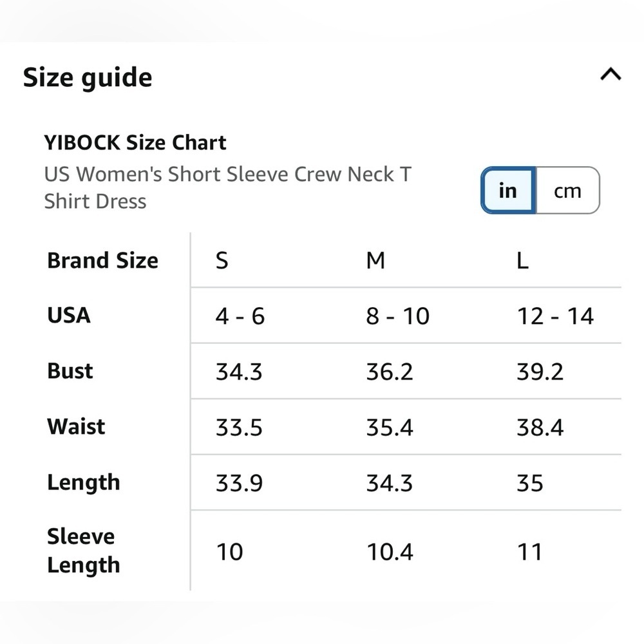
Task: Click the medium sleeve length value 10.4
Action: click(390, 552)
